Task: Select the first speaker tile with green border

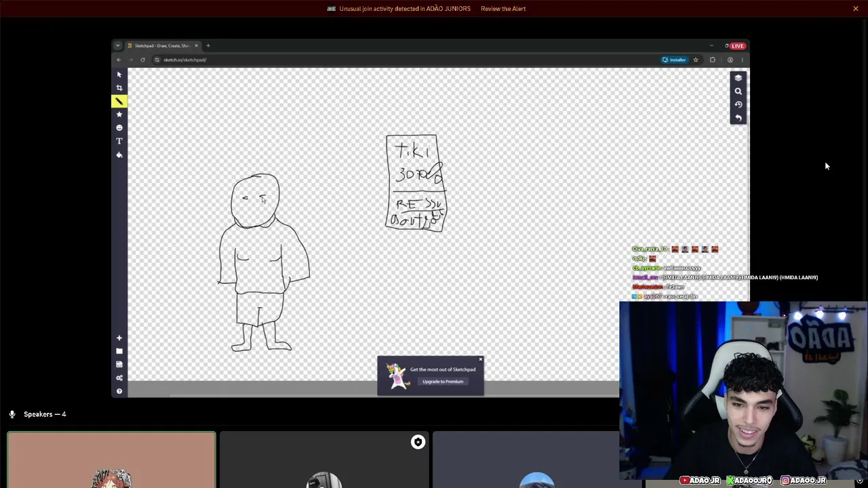Action: coord(111,460)
